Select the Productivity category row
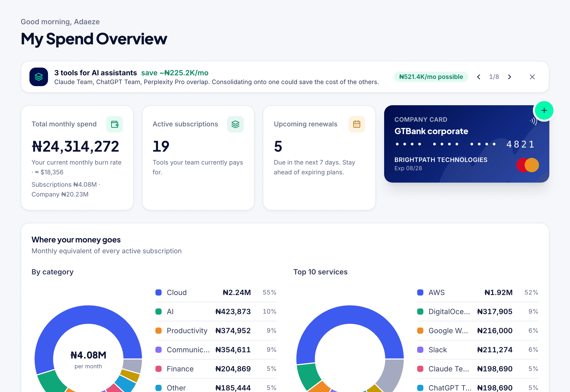Viewport: 570px width, 392px height. tap(216, 331)
